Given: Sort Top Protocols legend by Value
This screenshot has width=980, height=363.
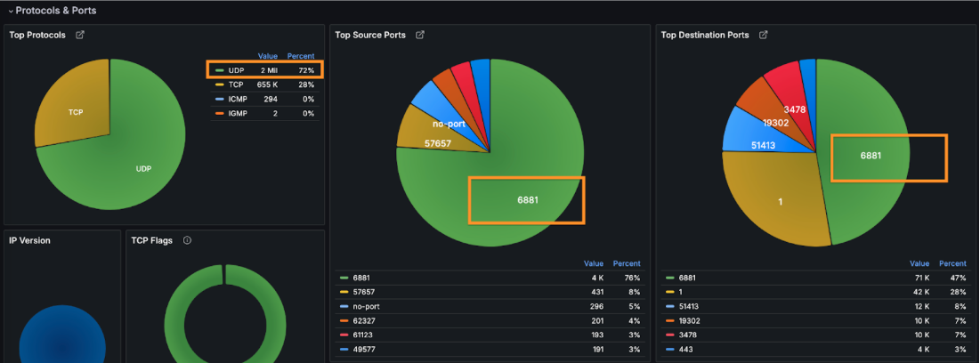Looking at the screenshot, I should coord(267,55).
